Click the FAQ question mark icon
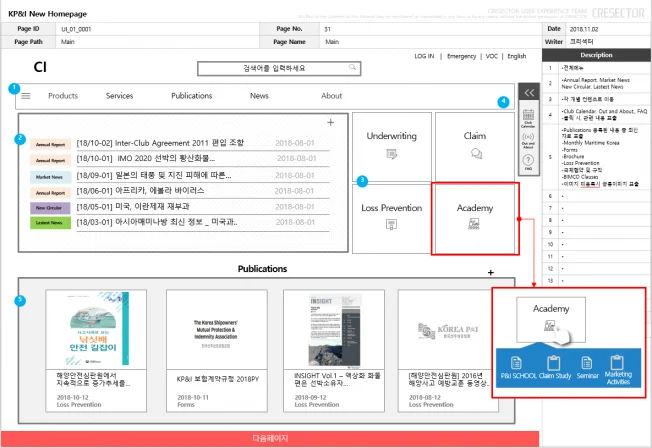Image resolution: width=652 pixels, height=448 pixels. 527,162
